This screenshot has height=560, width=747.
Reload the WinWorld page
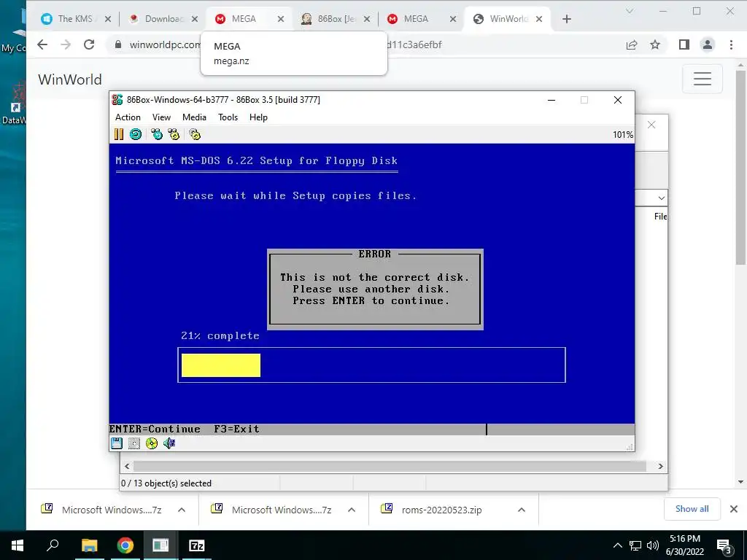pyautogui.click(x=89, y=44)
